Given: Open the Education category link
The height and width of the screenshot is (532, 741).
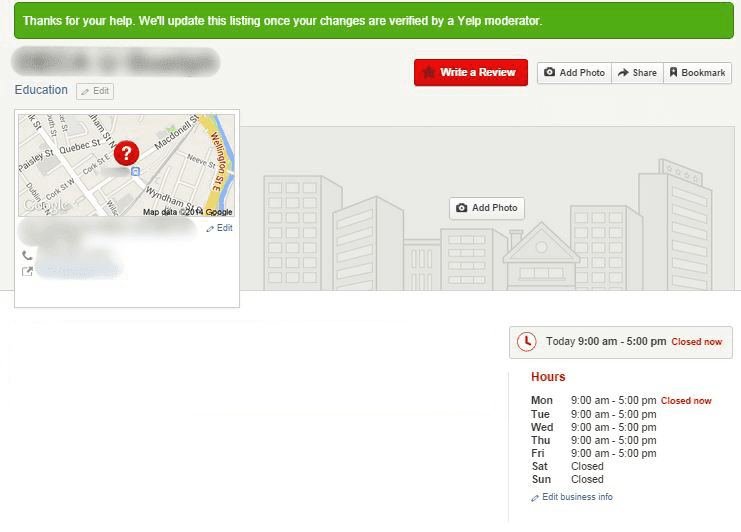Looking at the screenshot, I should click(x=41, y=90).
